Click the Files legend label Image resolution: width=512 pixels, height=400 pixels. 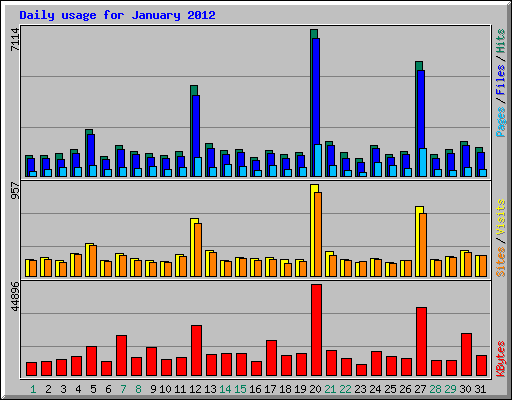tap(501, 79)
